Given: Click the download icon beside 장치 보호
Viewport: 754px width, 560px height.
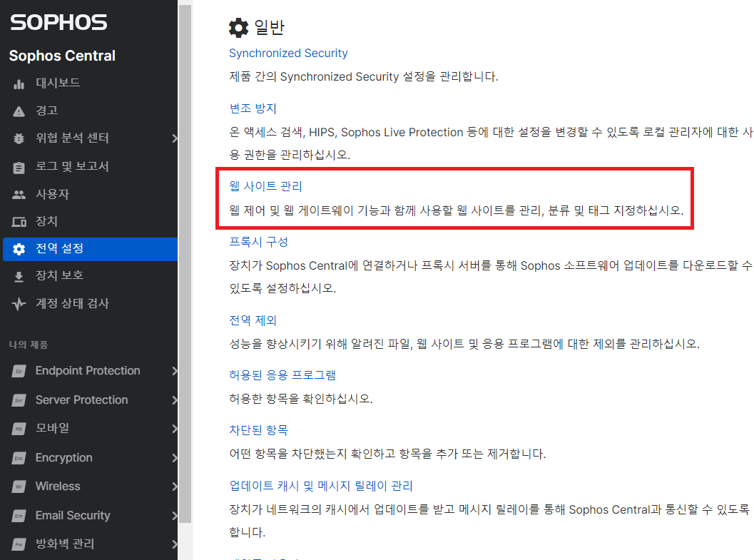Looking at the screenshot, I should [x=19, y=276].
